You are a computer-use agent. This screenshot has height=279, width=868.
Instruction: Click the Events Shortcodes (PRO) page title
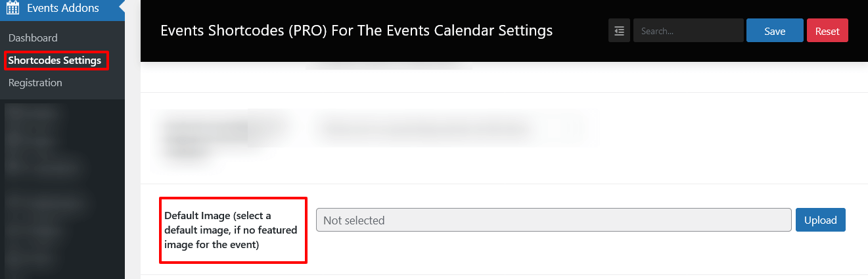coord(356,31)
